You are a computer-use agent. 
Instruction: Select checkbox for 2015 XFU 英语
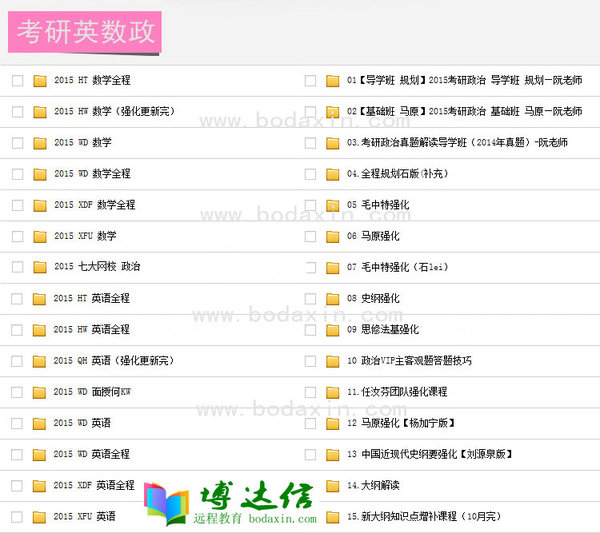[x=17, y=517]
